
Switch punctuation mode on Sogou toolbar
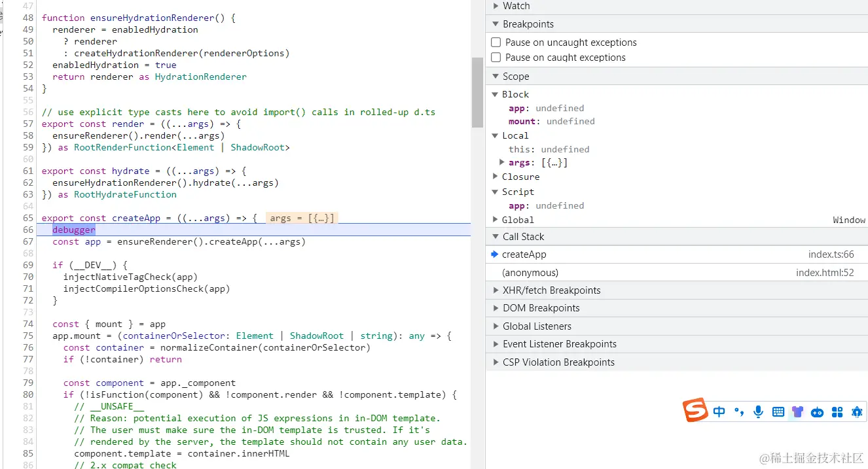point(739,411)
